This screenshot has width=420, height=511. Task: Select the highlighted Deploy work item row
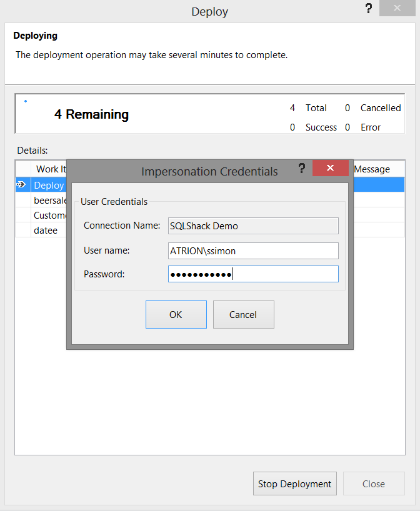point(49,185)
